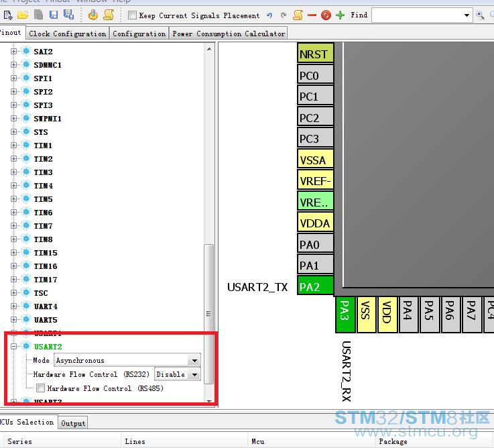494x448 pixels.
Task: Click the grey Redo arrow icon
Action: (284, 15)
